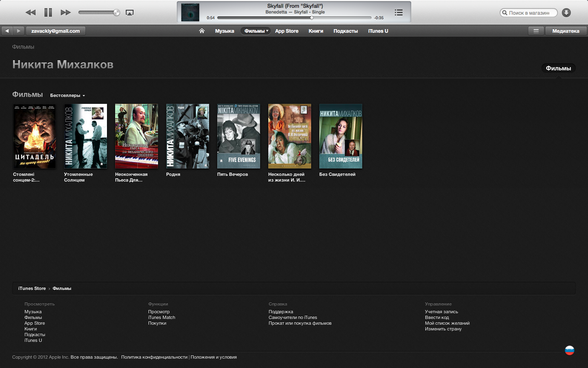The image size is (588, 368).
Task: Open the Five Evenings poster
Action: [x=238, y=136]
